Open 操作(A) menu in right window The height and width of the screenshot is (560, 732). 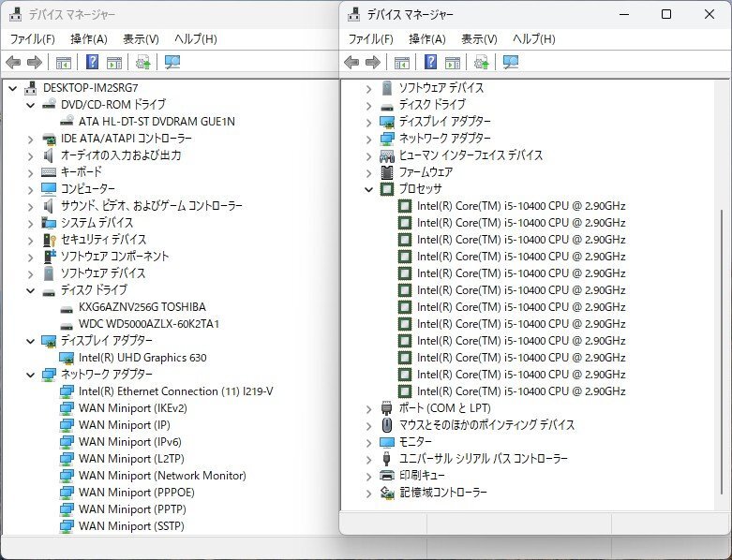pyautogui.click(x=427, y=38)
